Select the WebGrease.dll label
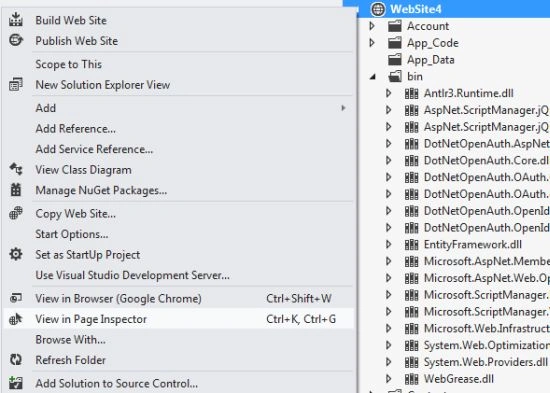The image size is (550, 393). coord(459,379)
